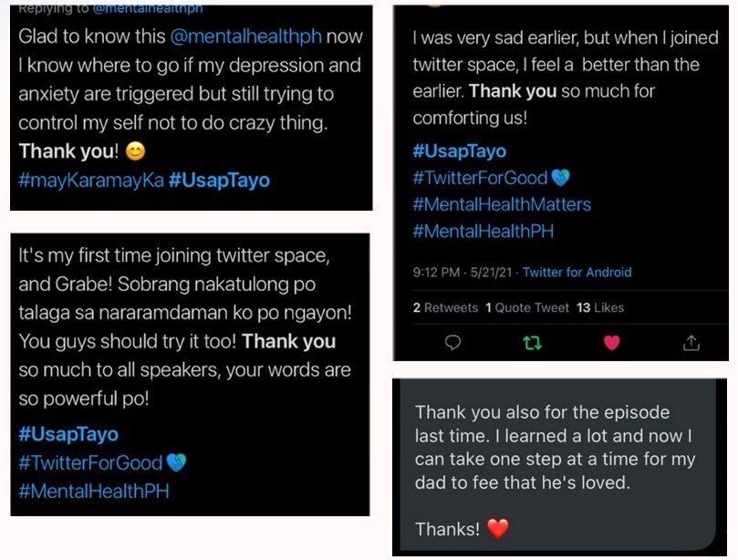This screenshot has width=738, height=560.
Task: View the 2 Retweets list
Action: [445, 307]
